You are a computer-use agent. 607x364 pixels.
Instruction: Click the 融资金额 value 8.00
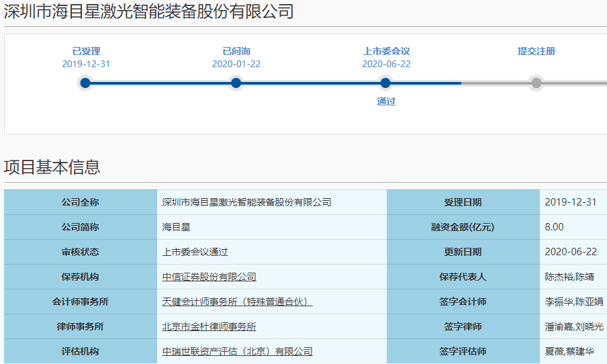point(555,227)
